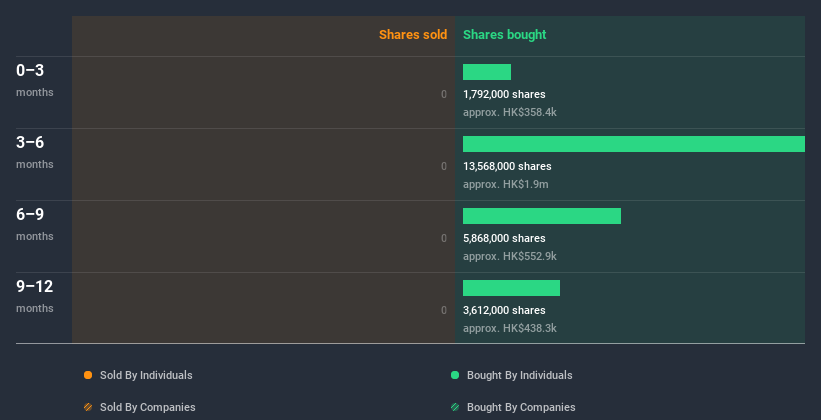Select the 0–3 months green bar
821x420 pixels.
click(487, 72)
